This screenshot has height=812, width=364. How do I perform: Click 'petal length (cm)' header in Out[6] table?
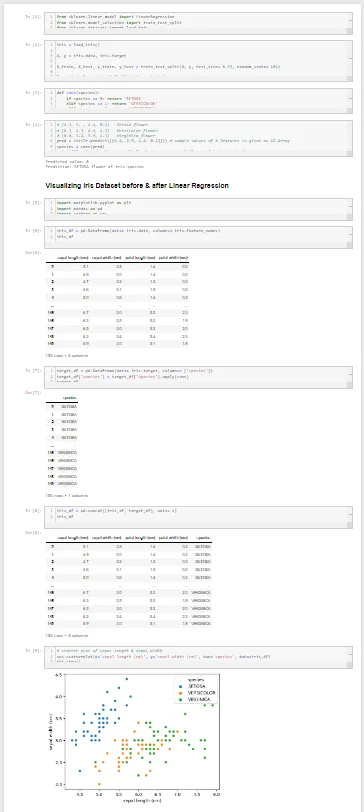click(140, 257)
